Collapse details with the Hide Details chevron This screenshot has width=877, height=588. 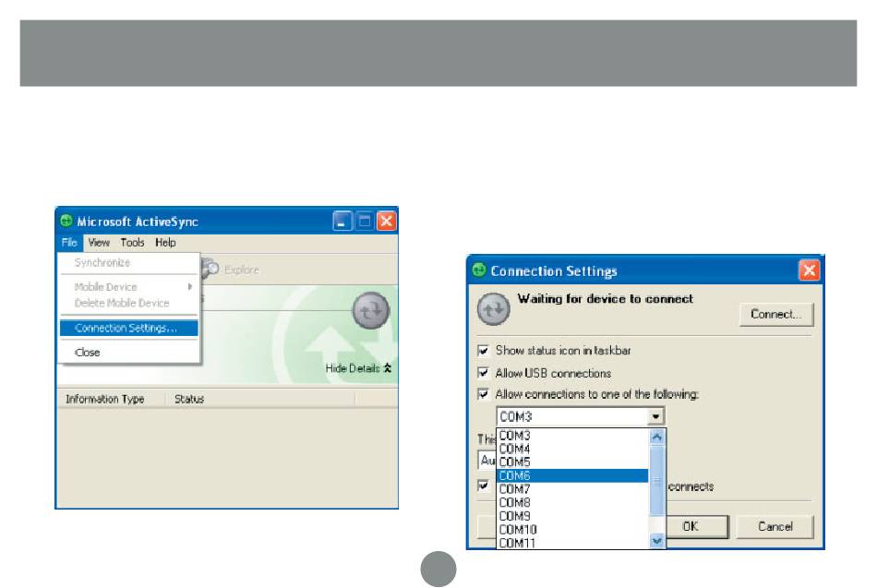click(x=387, y=368)
